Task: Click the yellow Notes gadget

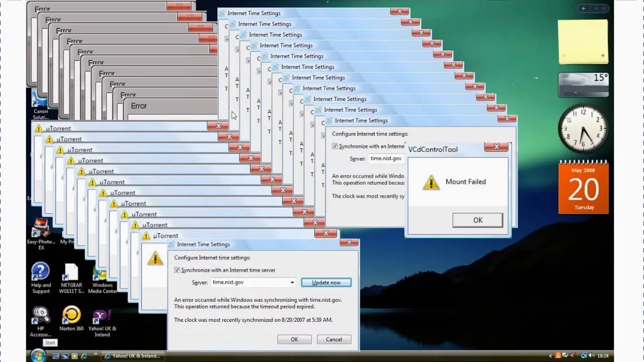Action: tap(583, 42)
